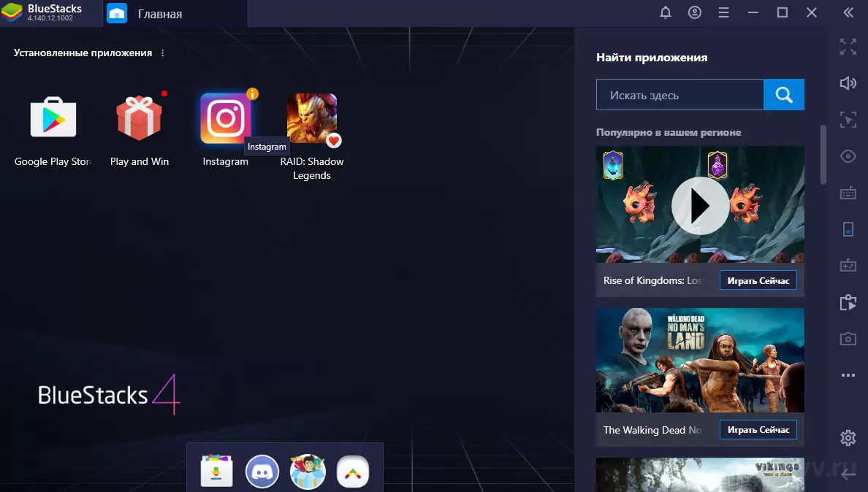Click Играть Сейчас for The Walking Dead
868x492 pixels.
[758, 429]
